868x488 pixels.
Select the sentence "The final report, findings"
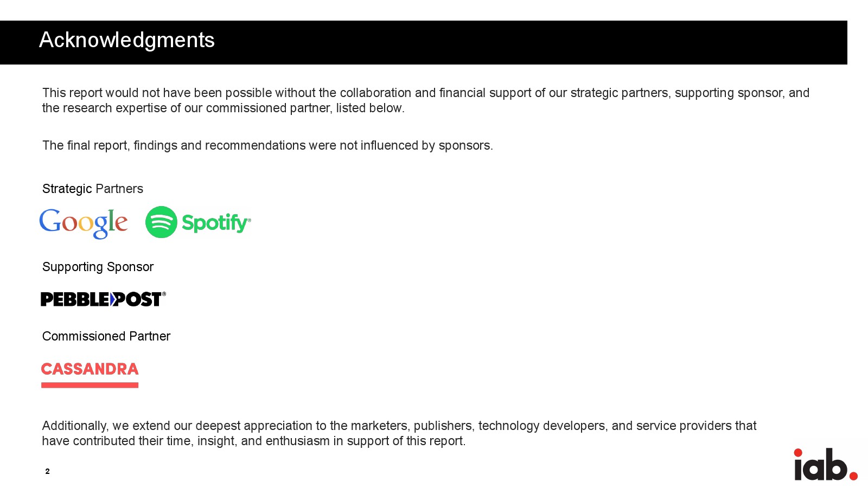267,145
